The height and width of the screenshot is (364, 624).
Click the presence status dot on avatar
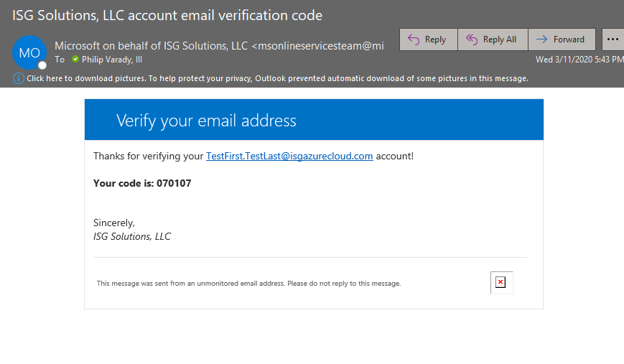tap(42, 65)
